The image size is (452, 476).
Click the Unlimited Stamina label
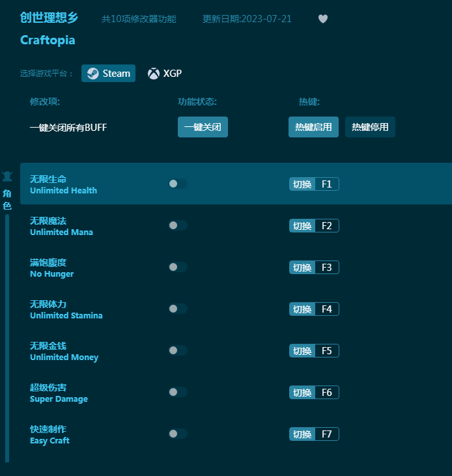pos(66,315)
